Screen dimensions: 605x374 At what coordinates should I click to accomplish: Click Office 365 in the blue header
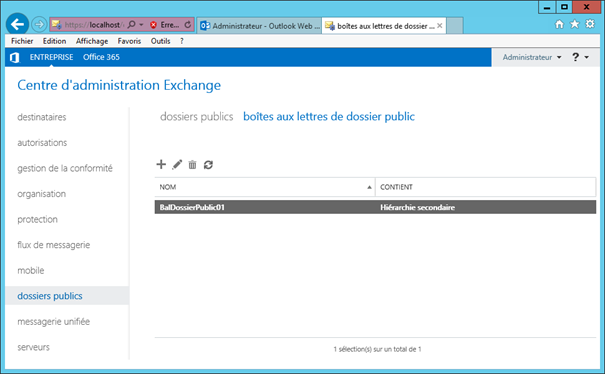click(x=101, y=57)
